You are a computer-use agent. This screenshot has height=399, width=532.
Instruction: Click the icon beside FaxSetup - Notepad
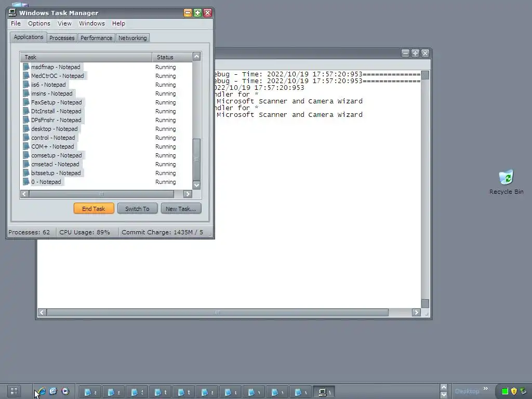26,102
